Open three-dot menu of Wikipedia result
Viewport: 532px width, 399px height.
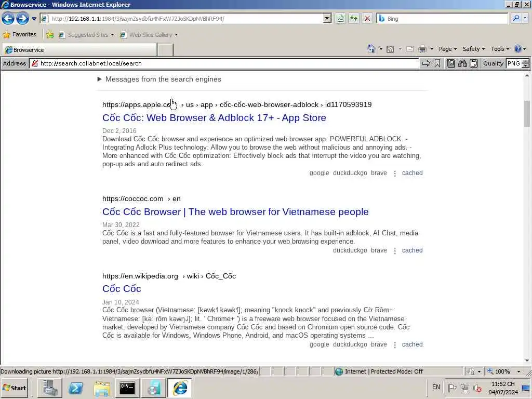tap(395, 345)
